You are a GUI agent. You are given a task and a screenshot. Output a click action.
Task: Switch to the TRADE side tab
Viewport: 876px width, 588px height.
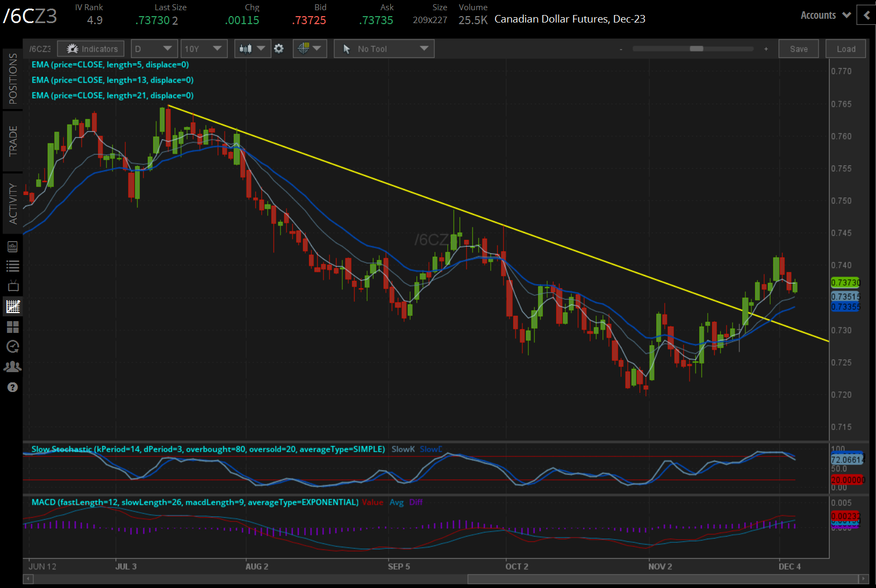(x=13, y=141)
